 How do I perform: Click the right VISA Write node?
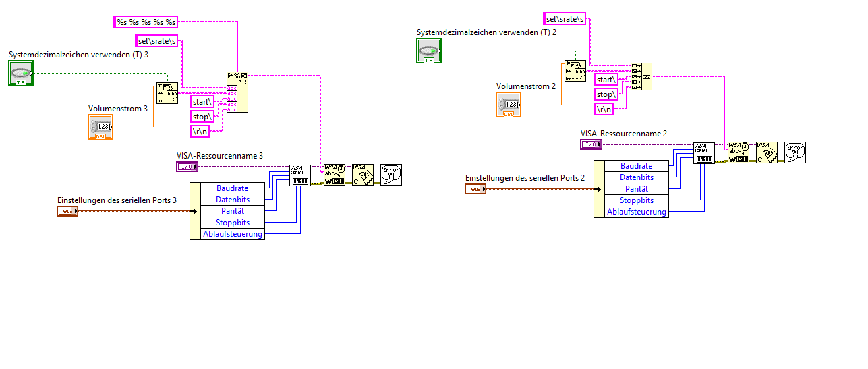pos(738,152)
